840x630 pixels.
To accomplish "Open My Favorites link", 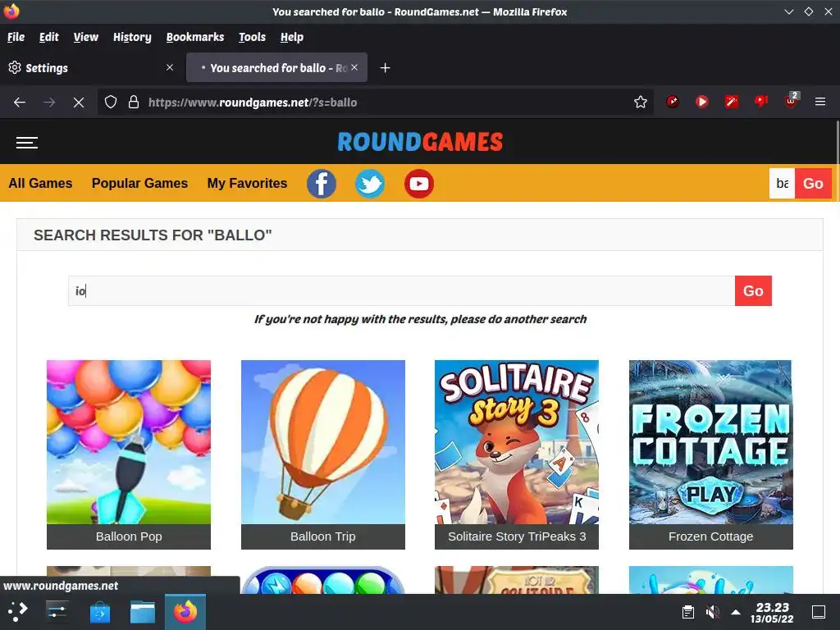I will [x=247, y=183].
